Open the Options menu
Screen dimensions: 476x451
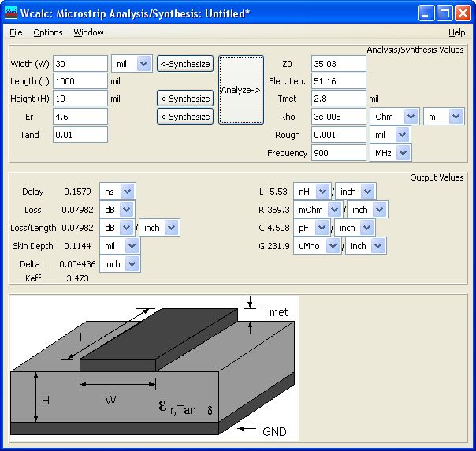coord(48,32)
